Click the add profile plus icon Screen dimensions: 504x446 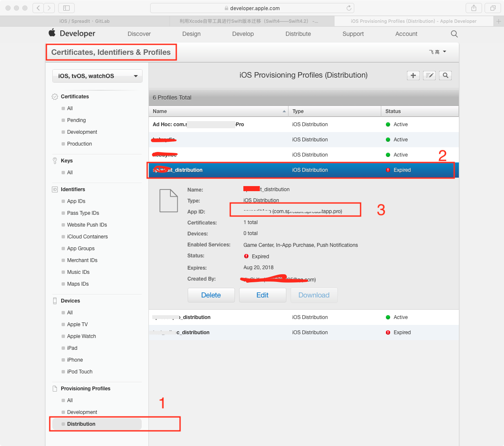413,76
